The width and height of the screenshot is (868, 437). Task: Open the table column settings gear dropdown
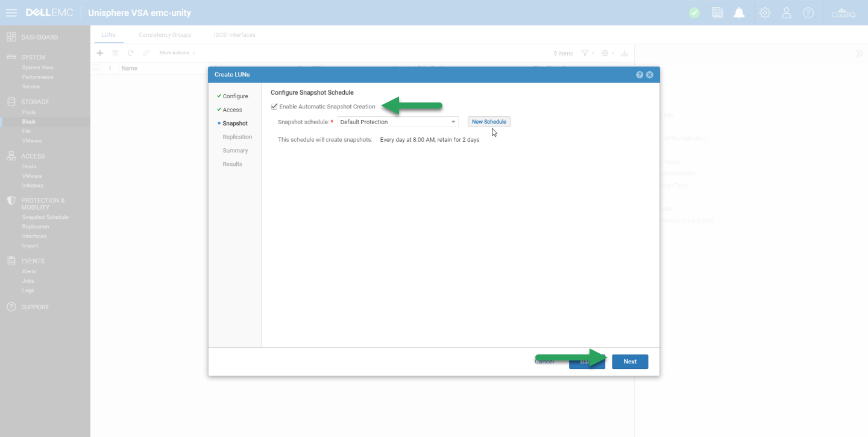tap(608, 53)
